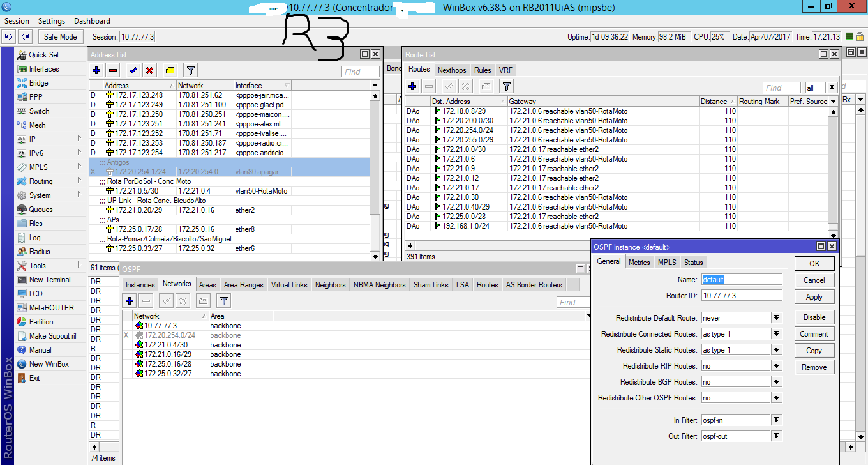Click the Find field in Route List
The height and width of the screenshot is (465, 868).
781,88
